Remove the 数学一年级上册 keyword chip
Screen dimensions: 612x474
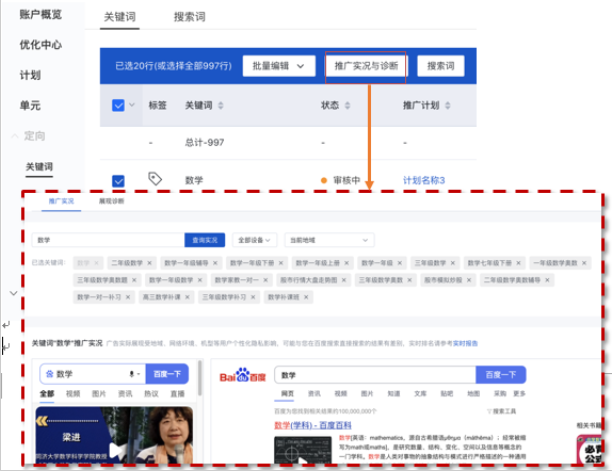point(346,263)
